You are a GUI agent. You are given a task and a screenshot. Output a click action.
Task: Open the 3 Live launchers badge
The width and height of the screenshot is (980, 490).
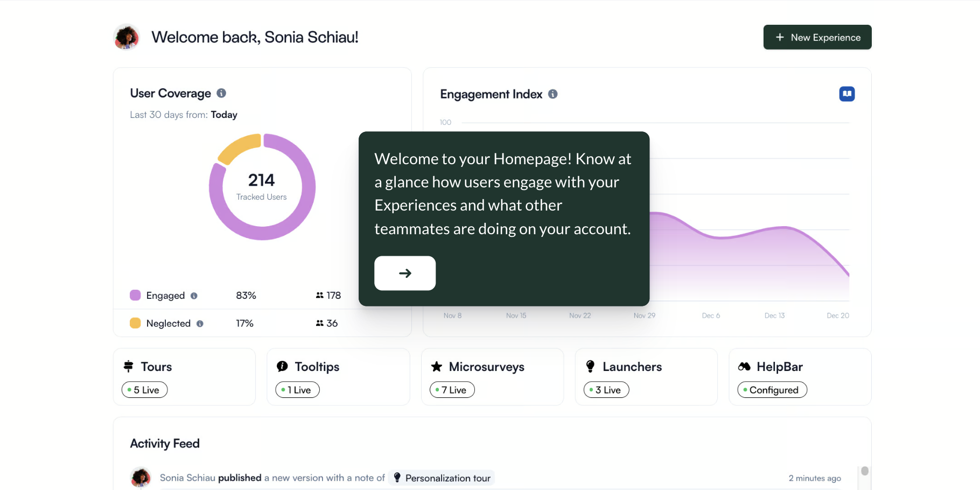(x=606, y=390)
